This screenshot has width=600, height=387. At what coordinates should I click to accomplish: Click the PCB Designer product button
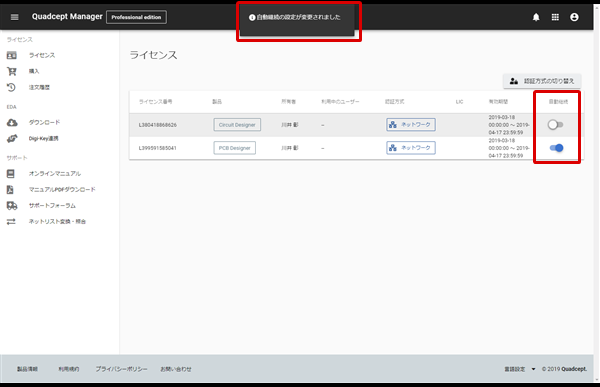[235, 148]
